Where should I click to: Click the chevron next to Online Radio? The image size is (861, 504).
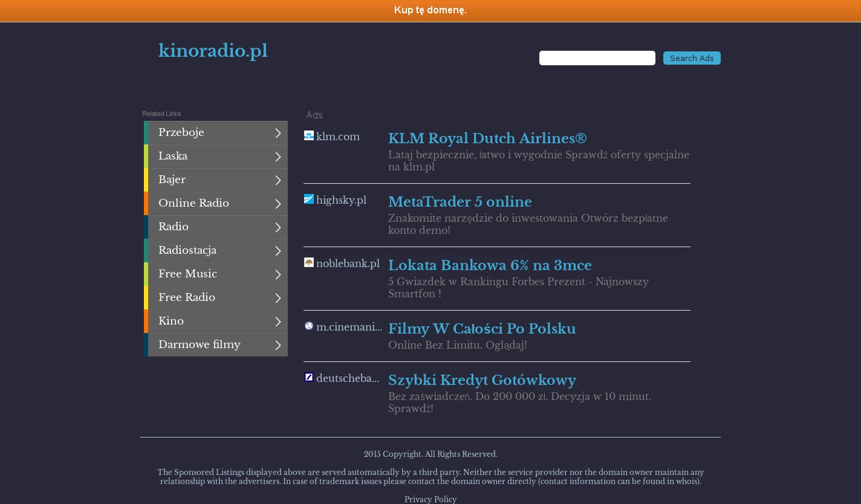point(278,204)
